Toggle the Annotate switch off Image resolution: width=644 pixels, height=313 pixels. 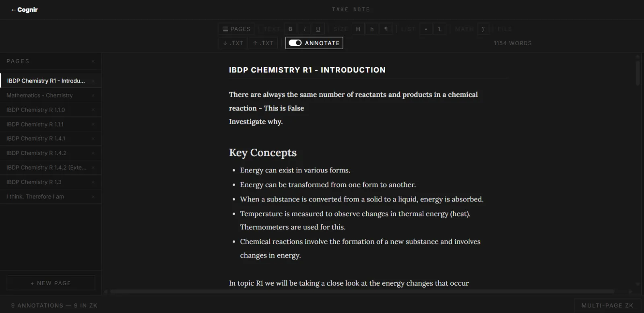(314, 43)
